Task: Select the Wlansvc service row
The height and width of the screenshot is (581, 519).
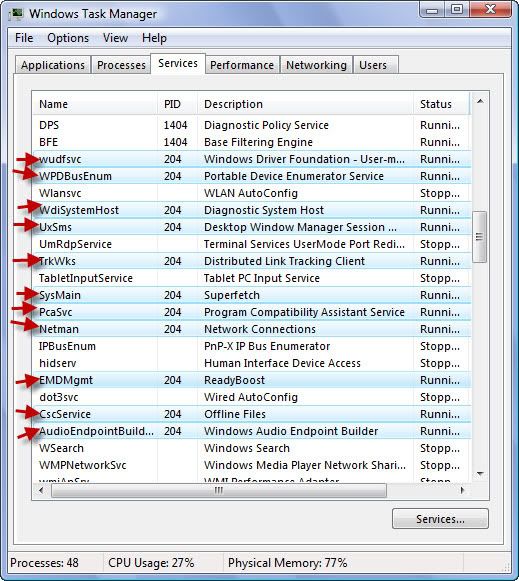Action: click(252, 193)
